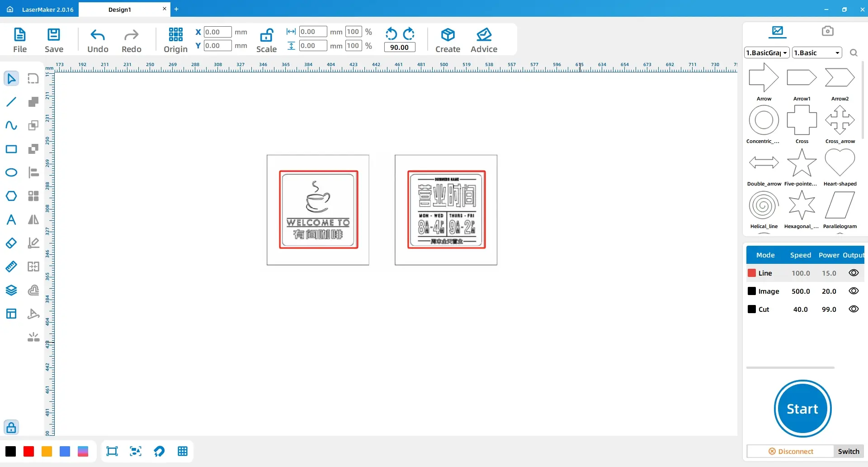868x467 pixels.
Task: Select the Text tool
Action: pos(11,219)
